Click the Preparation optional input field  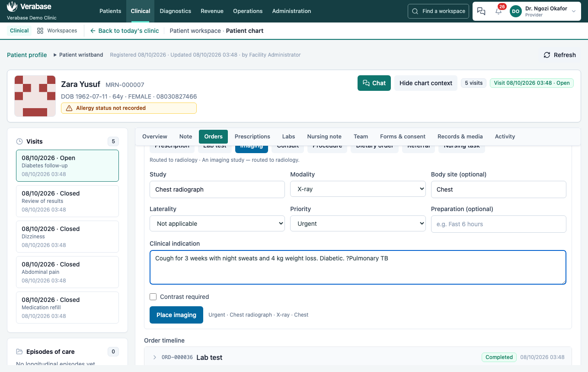point(499,224)
